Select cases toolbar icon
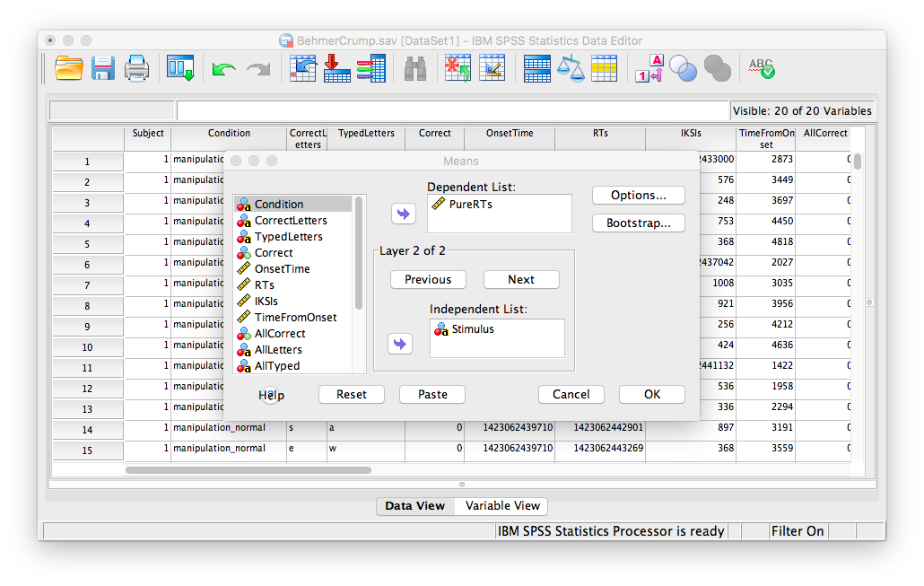 604,68
